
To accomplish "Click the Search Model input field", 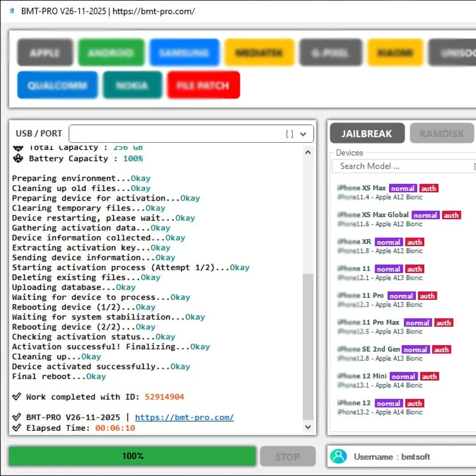I will [404, 166].
